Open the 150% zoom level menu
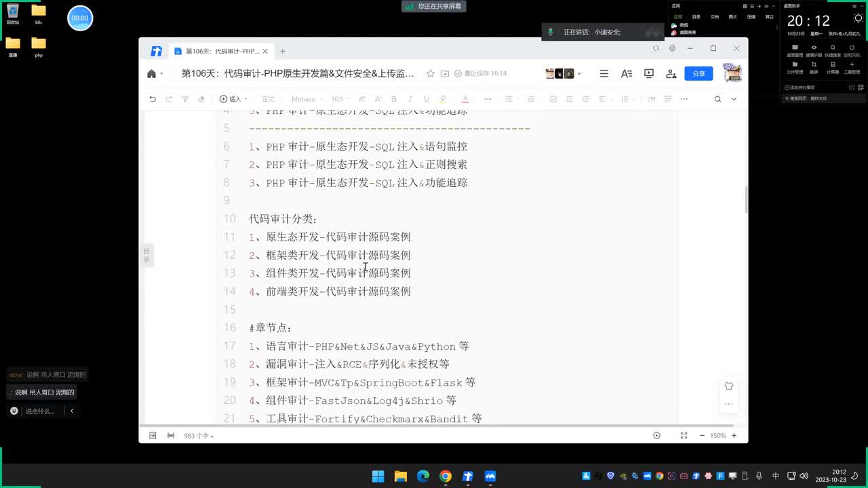This screenshot has width=868, height=488. tap(718, 436)
